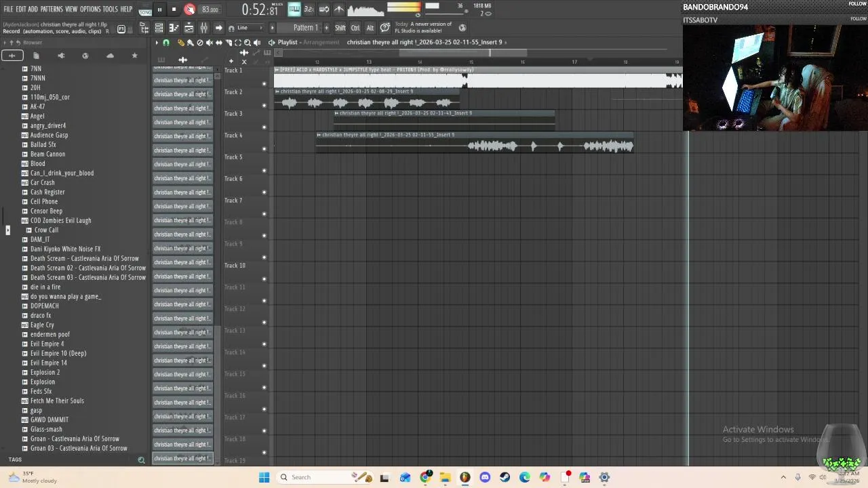Image resolution: width=868 pixels, height=488 pixels.
Task: Show audio clips in picker panel
Action: pos(182,60)
